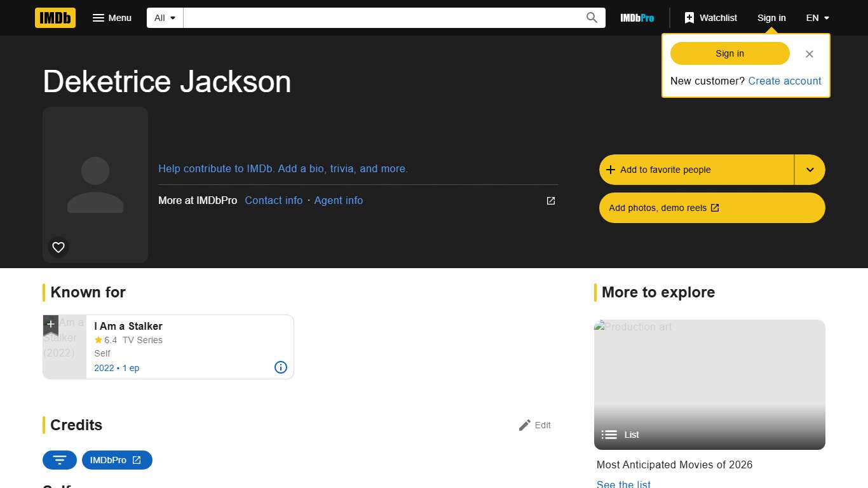Open the blue IMDbPro button under Credits

click(x=117, y=459)
